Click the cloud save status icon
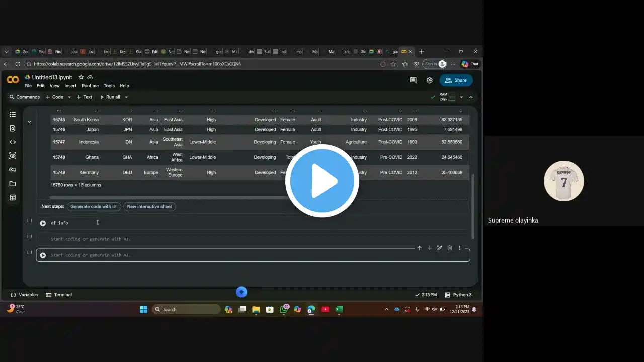644x362 pixels. point(90,77)
